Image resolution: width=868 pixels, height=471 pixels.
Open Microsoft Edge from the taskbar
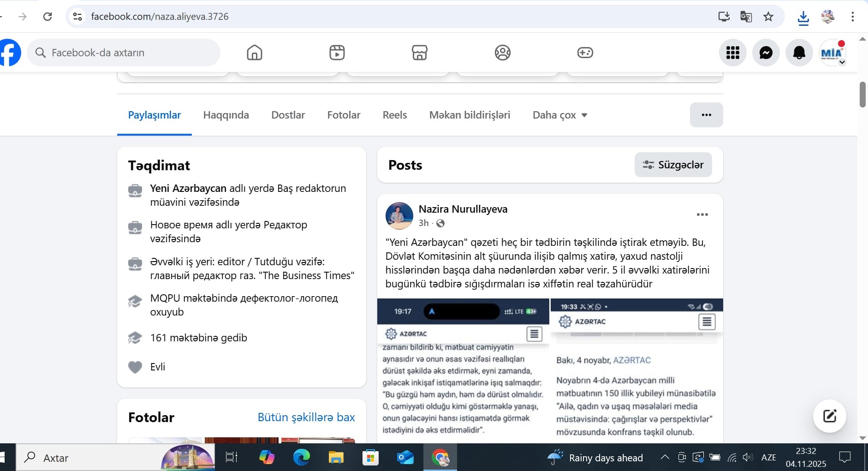302,458
